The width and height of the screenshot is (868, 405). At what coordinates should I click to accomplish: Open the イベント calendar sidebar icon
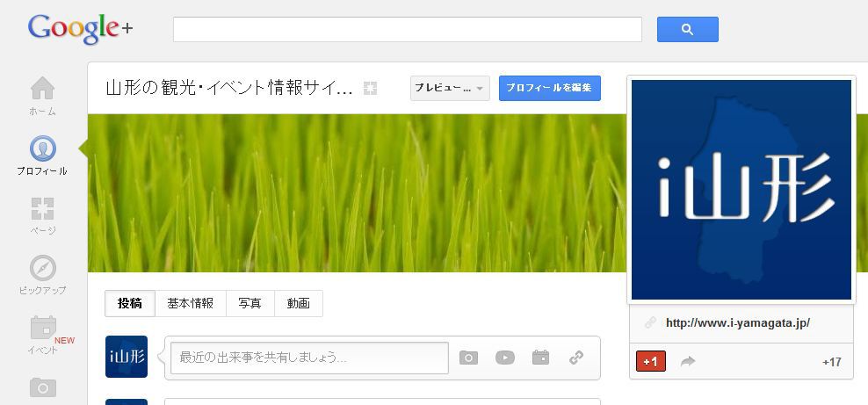(43, 328)
